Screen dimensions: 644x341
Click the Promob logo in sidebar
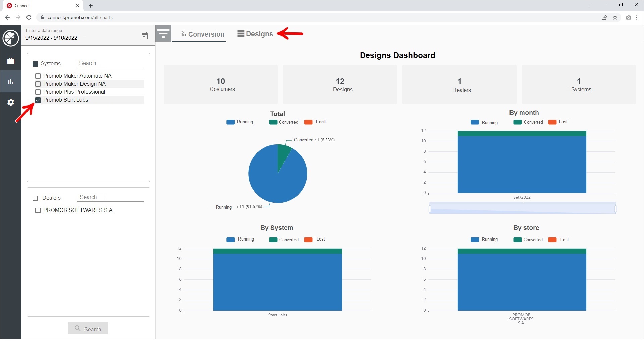pyautogui.click(x=11, y=38)
